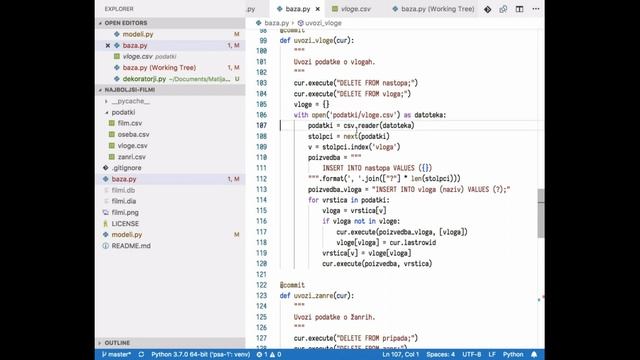The height and width of the screenshot is (360, 640).
Task: Select the active baza.py tab
Action: (x=298, y=9)
